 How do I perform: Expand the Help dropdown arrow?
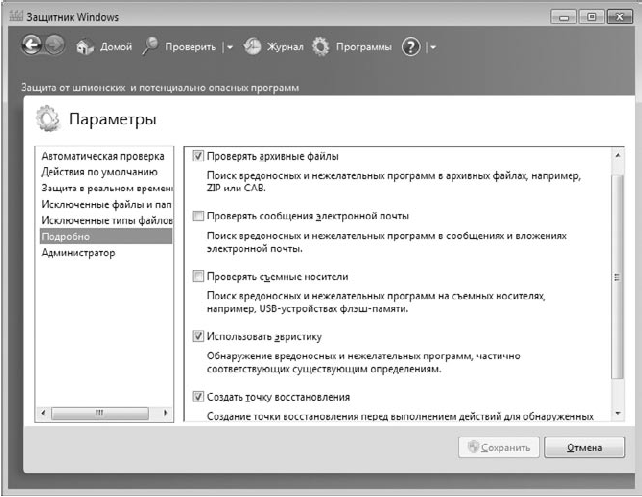tap(433, 47)
